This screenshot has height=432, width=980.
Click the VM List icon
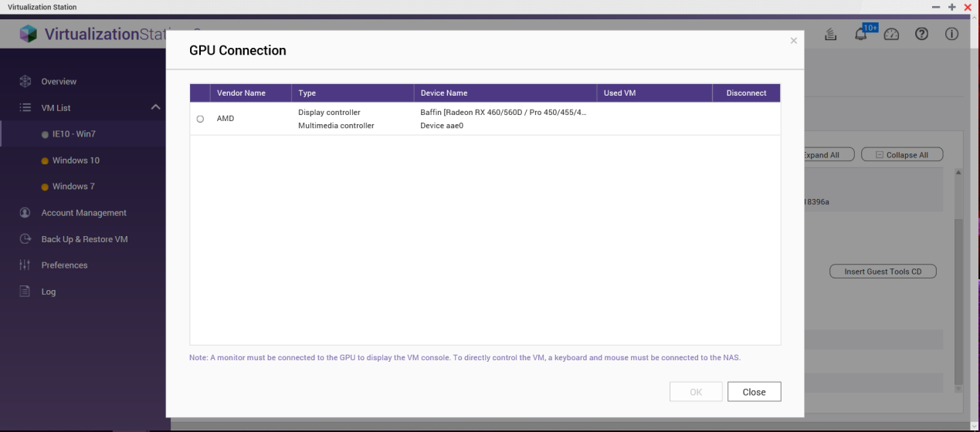point(25,108)
